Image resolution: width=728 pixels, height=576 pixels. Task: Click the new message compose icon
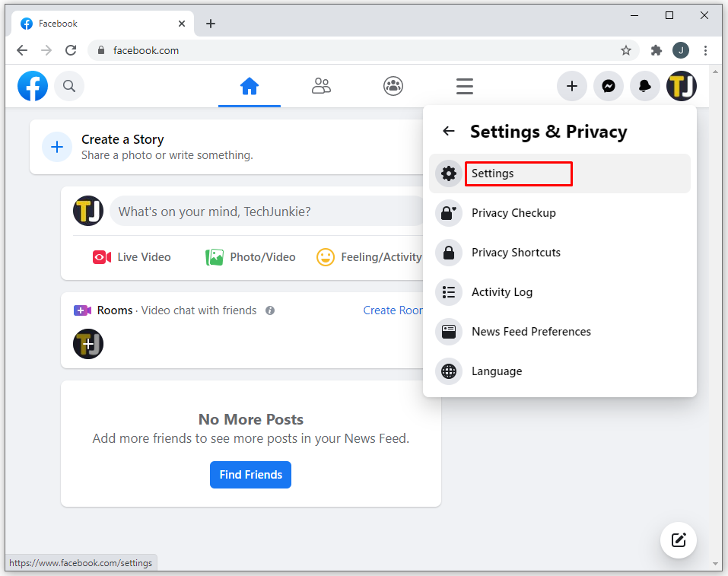[679, 540]
